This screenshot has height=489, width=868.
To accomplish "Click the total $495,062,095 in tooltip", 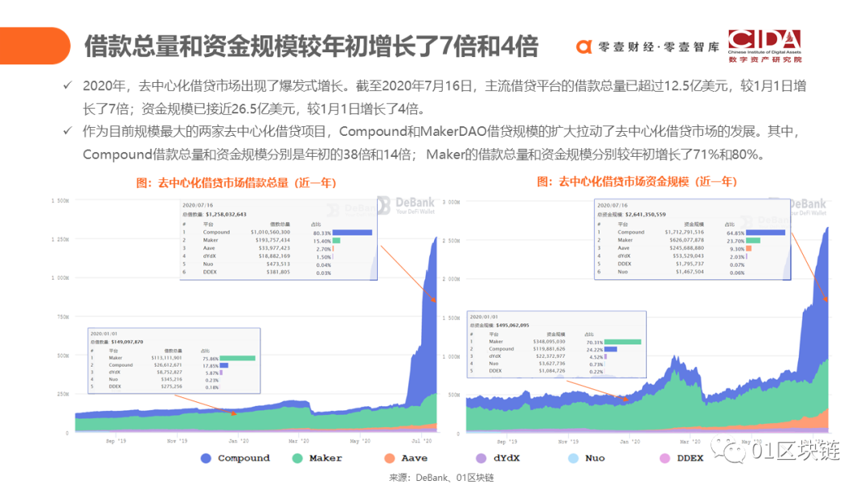I will (513, 325).
